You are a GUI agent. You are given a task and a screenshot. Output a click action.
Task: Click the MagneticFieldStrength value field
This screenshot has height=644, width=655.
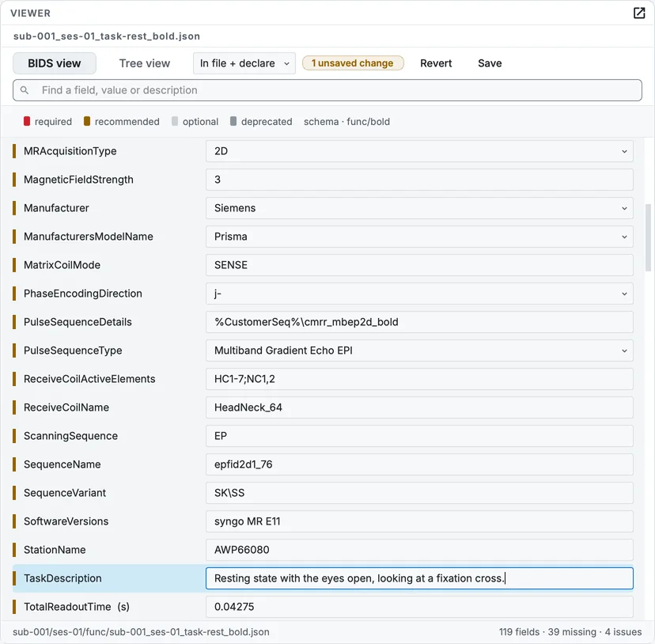(419, 180)
